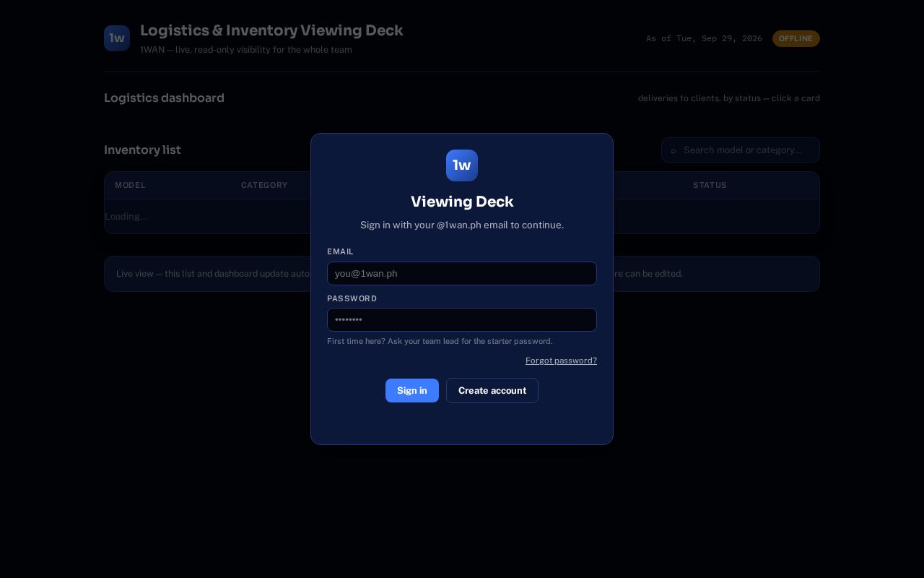Click the 'Sign in with your @1wan.ph email' text
924x578 pixels.
pyautogui.click(x=462, y=225)
